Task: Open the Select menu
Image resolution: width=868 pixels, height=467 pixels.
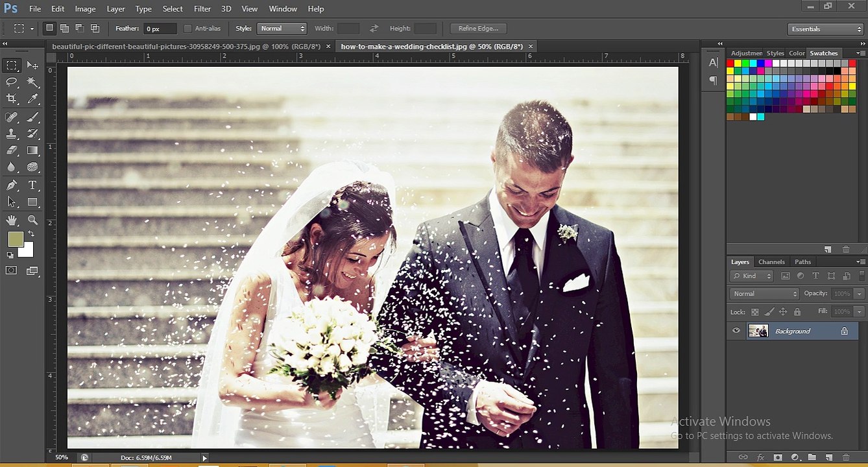Action: coord(173,8)
